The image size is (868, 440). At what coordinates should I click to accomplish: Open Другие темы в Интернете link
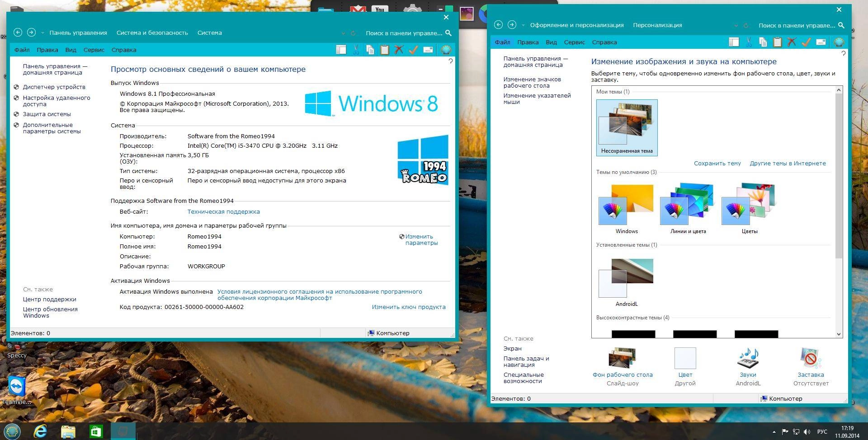788,163
